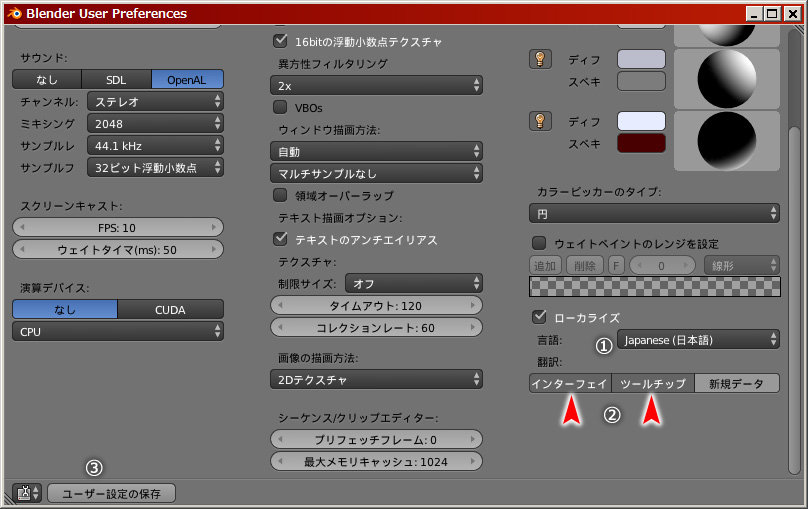Select the なし sound option
The image size is (808, 509).
[47, 79]
